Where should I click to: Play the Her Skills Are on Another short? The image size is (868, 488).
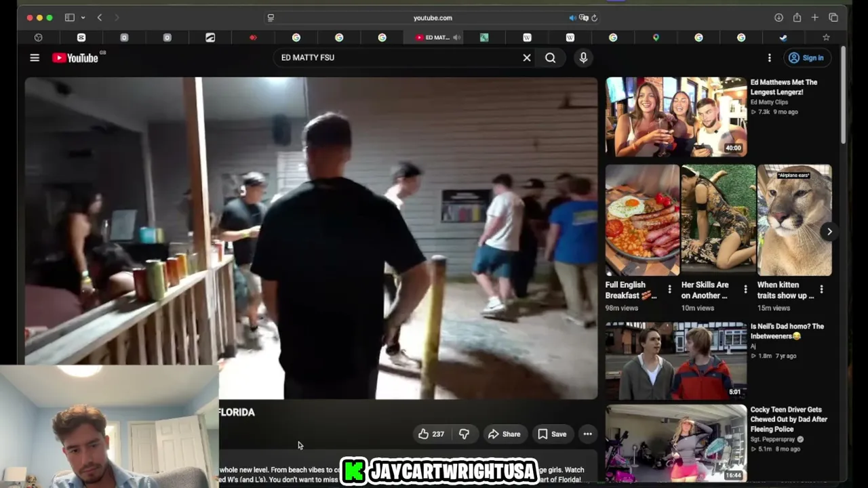point(718,220)
